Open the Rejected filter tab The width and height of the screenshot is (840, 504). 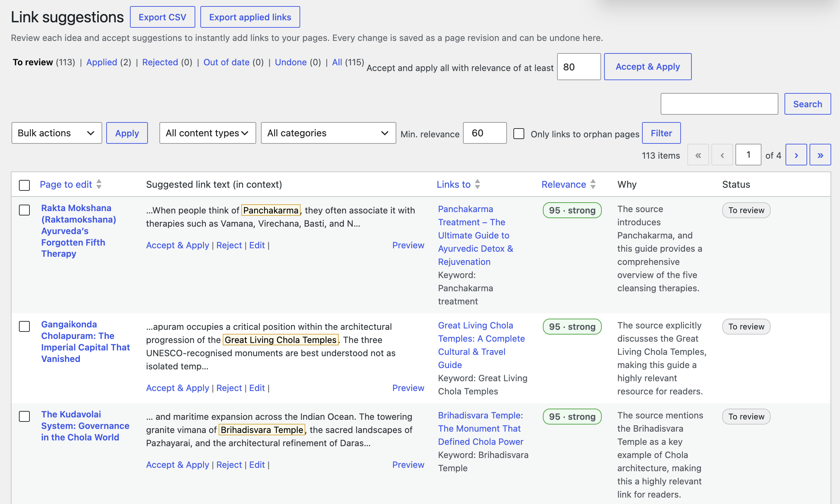coord(160,62)
